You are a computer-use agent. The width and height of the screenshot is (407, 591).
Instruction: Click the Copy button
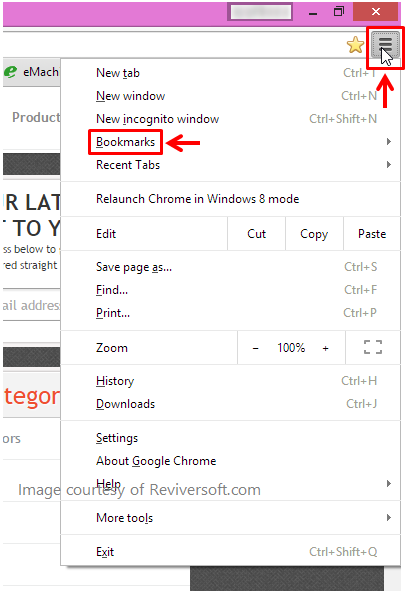tap(314, 234)
